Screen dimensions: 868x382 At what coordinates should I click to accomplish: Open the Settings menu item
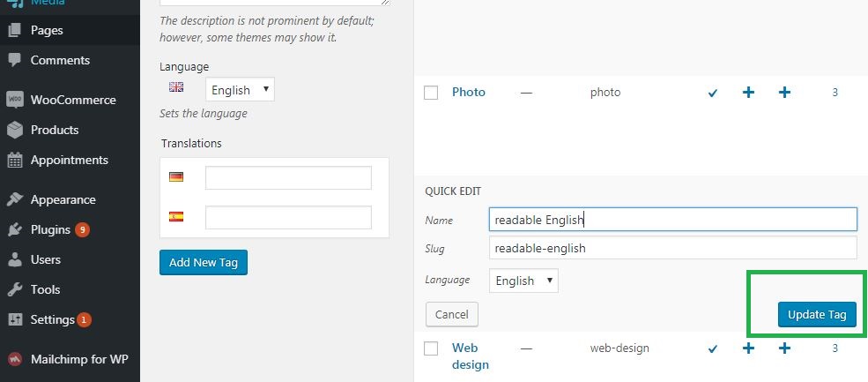pos(53,319)
